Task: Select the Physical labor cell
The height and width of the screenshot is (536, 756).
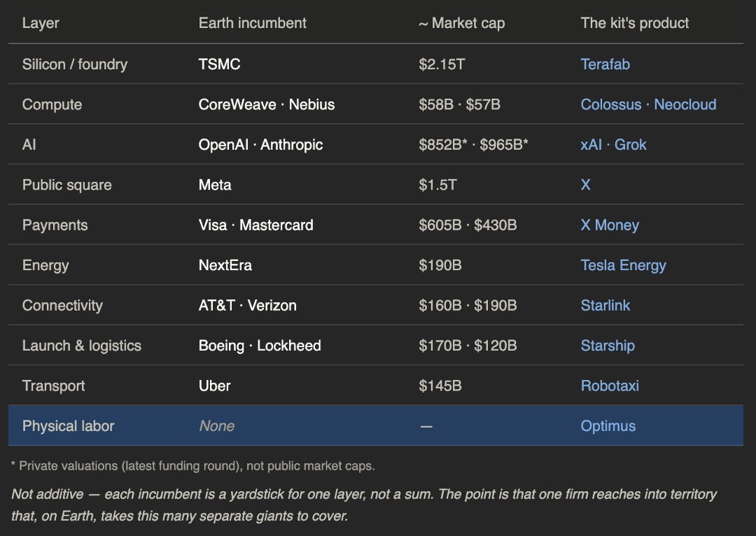Action: (68, 426)
